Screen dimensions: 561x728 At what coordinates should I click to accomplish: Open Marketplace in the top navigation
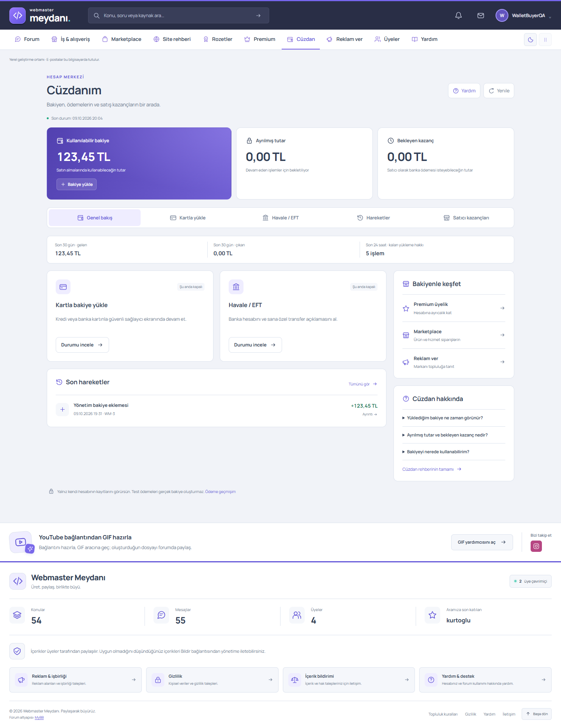tap(122, 39)
